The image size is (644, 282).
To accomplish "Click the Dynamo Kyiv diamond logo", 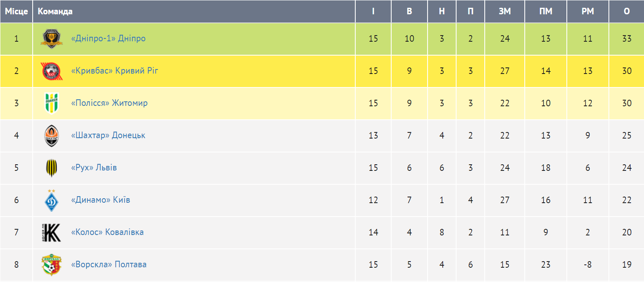I will coord(51,200).
